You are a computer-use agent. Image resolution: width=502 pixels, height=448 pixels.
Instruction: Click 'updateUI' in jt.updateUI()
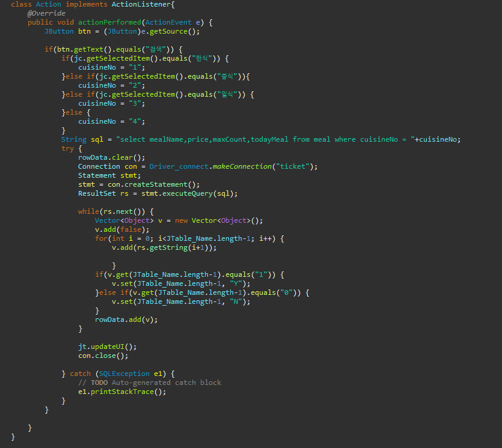[108, 347]
